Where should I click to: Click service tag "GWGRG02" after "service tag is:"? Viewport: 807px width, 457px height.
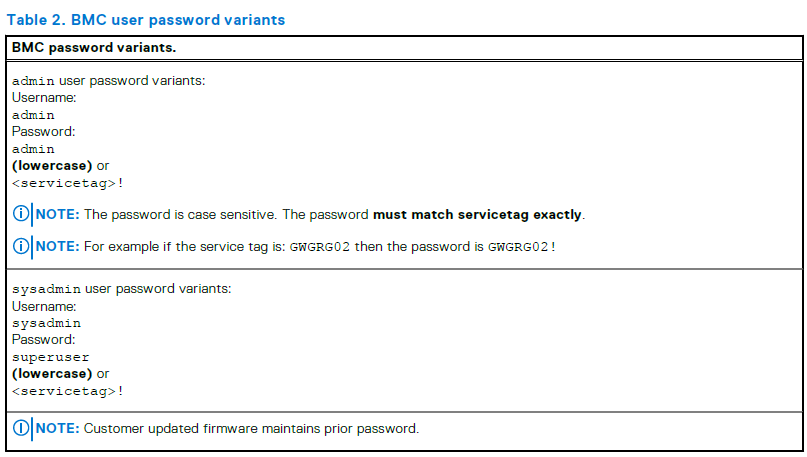click(x=320, y=247)
